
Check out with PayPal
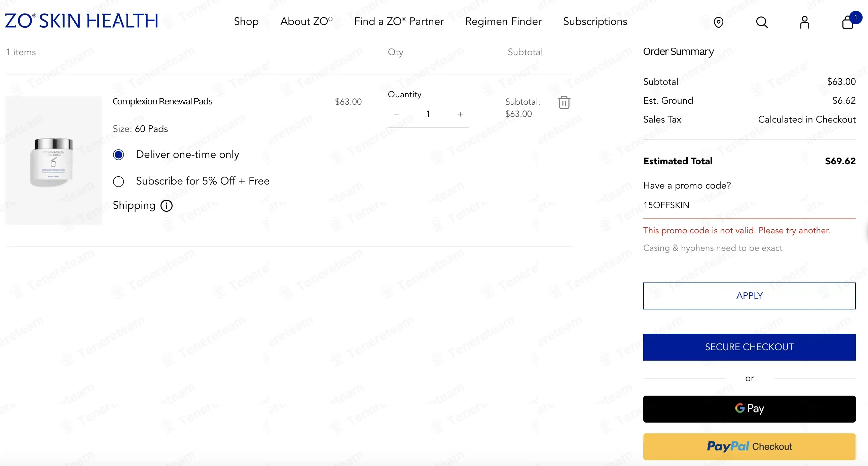pos(749,446)
